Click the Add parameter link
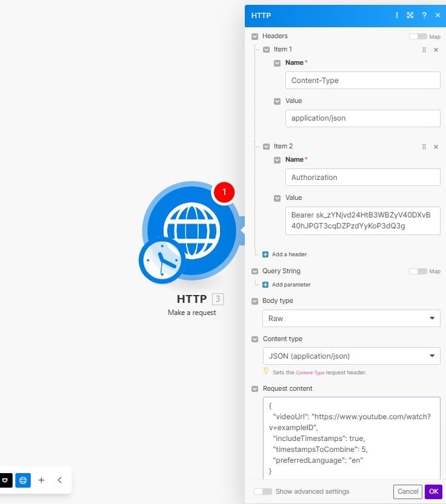This screenshot has height=504, width=446. [291, 285]
